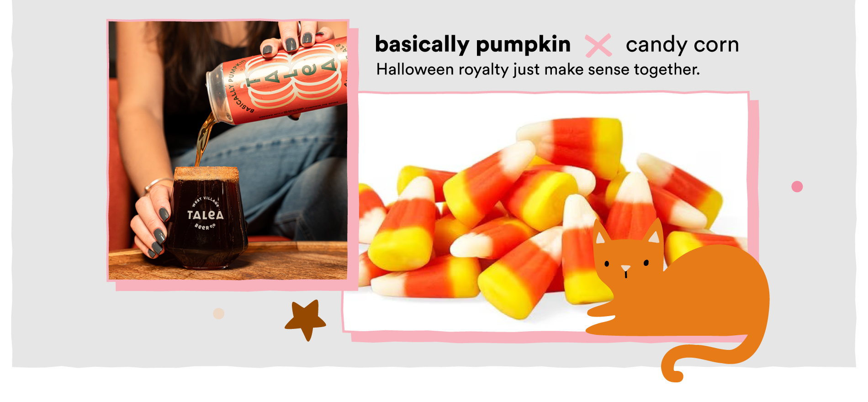Click the pink X cross icon
Image resolution: width=868 pixels, height=402 pixels.
(598, 46)
